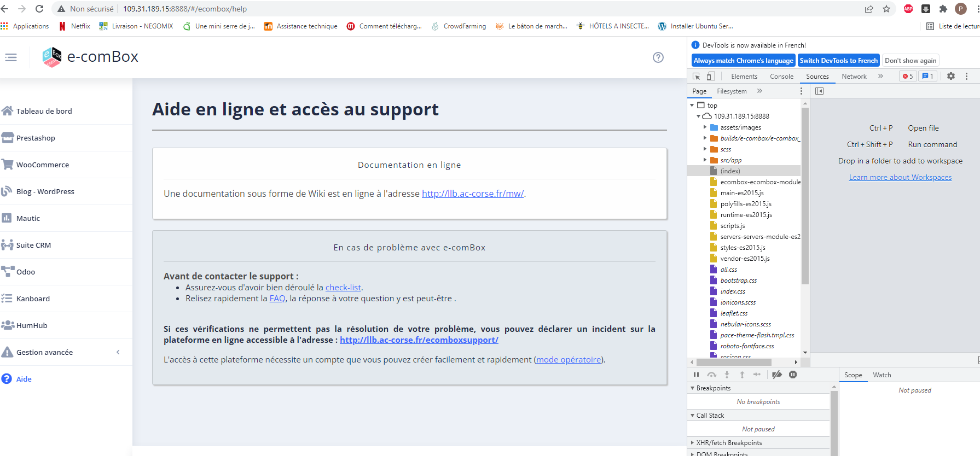Image resolution: width=980 pixels, height=456 pixels.
Task: Open the Sources navigator three-dot menu
Action: [x=802, y=91]
